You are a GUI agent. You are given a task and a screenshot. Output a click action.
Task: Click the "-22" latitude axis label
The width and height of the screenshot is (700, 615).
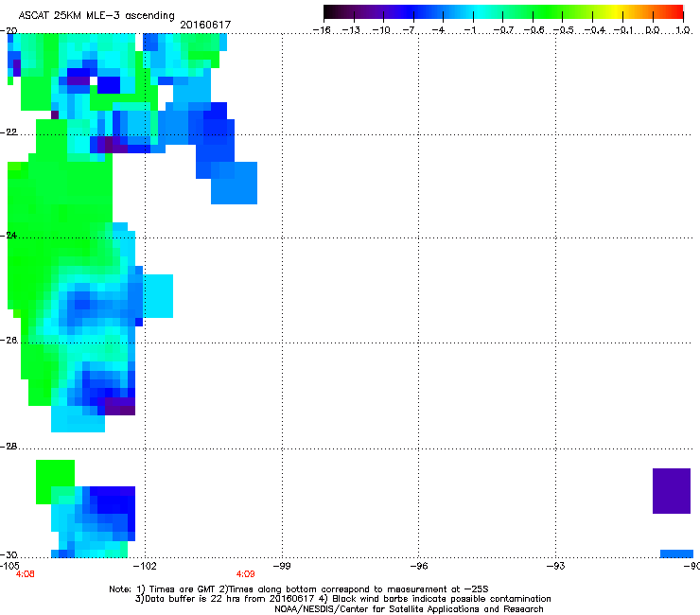9,132
